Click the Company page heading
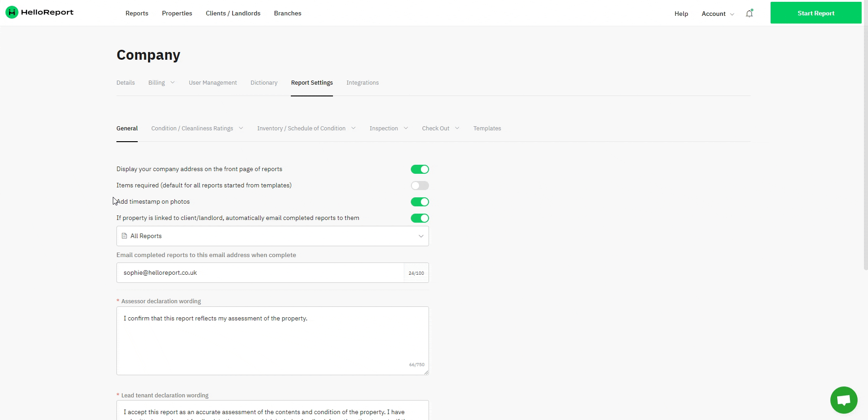The width and height of the screenshot is (868, 420). (148, 55)
